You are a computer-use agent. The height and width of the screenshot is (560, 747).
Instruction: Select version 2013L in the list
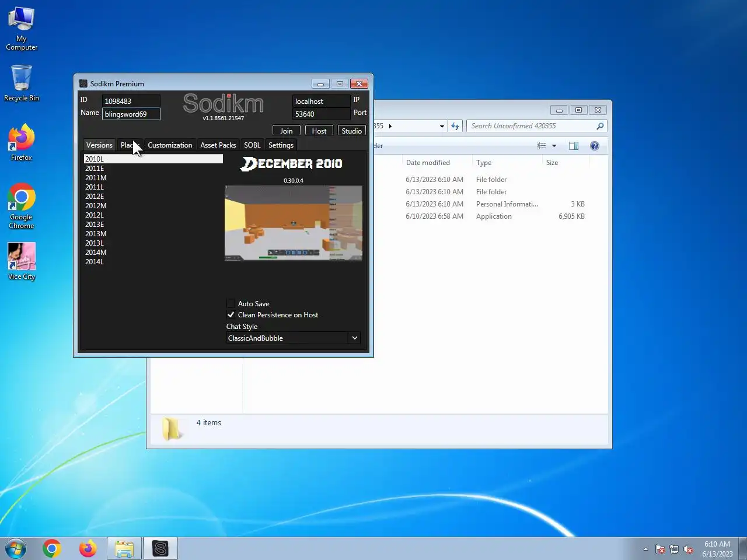pyautogui.click(x=153, y=243)
